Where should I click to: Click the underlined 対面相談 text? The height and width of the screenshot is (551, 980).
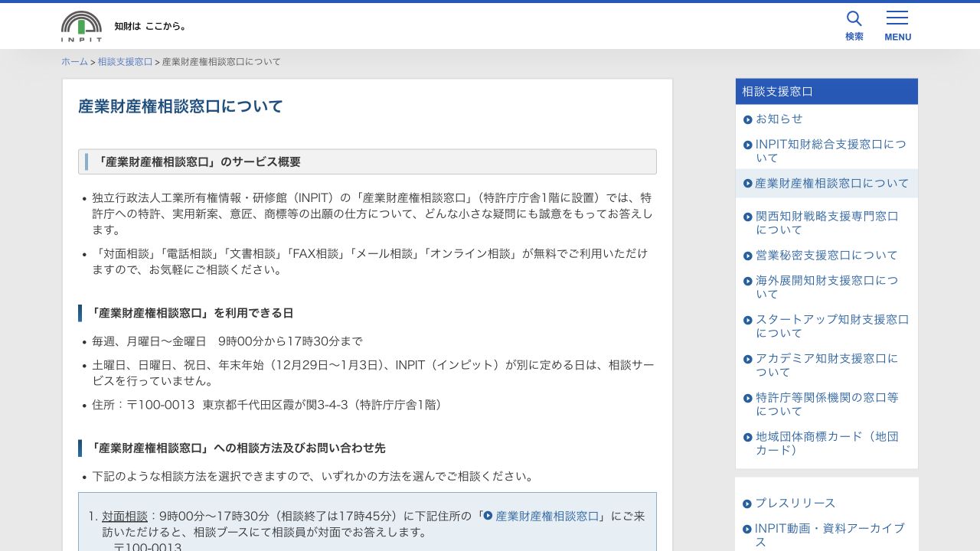click(125, 516)
